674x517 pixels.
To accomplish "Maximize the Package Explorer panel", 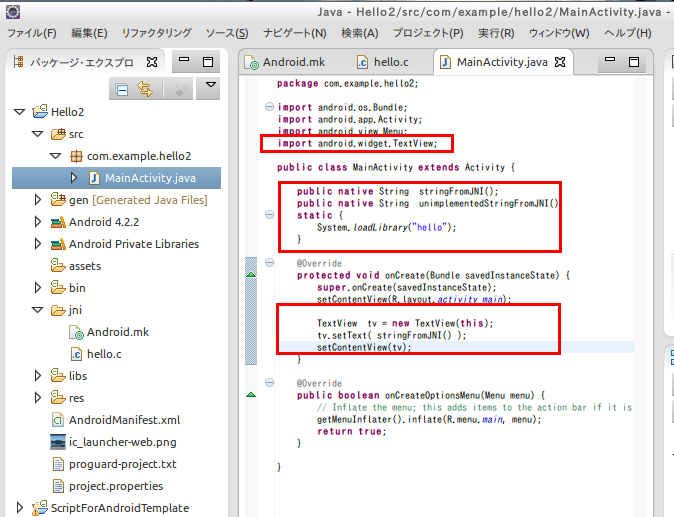I will (208, 62).
